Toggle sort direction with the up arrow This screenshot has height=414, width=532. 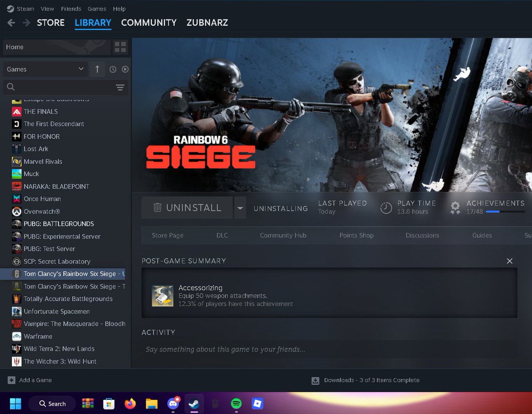point(97,69)
